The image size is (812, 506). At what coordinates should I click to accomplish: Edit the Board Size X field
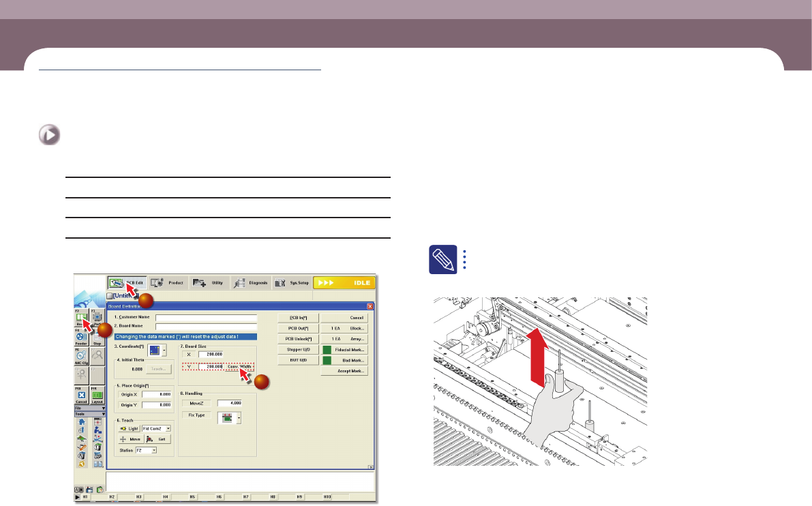coord(211,354)
